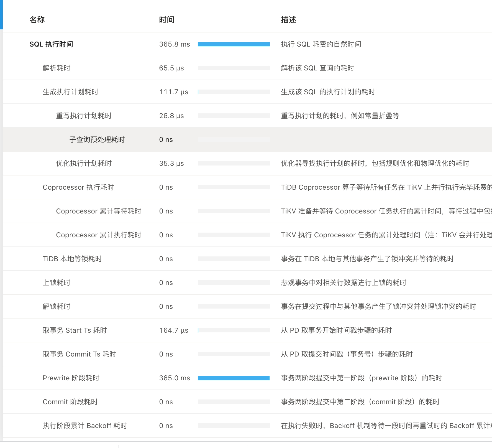Click the 164.7 µs time value
The width and height of the screenshot is (492, 448).
click(174, 330)
